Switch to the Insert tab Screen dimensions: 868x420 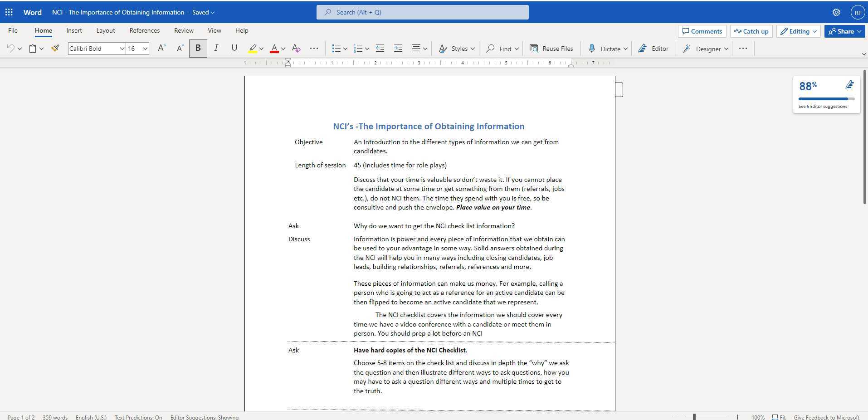click(74, 30)
